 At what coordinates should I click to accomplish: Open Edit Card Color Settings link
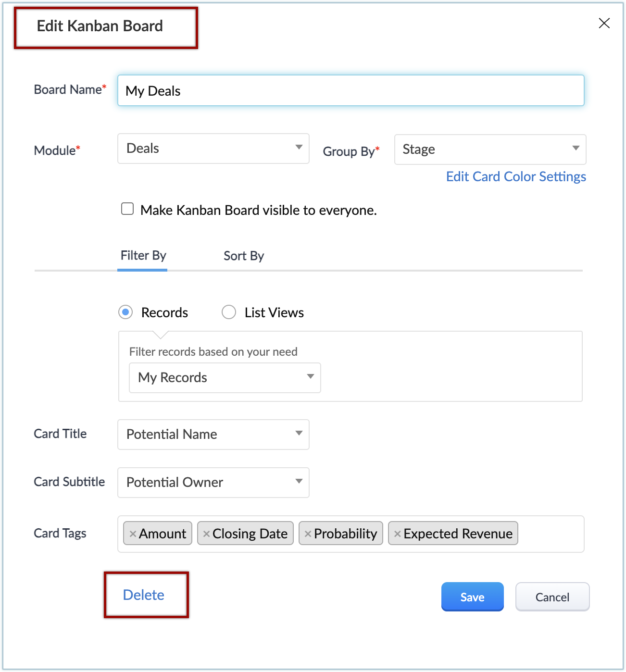[516, 177]
